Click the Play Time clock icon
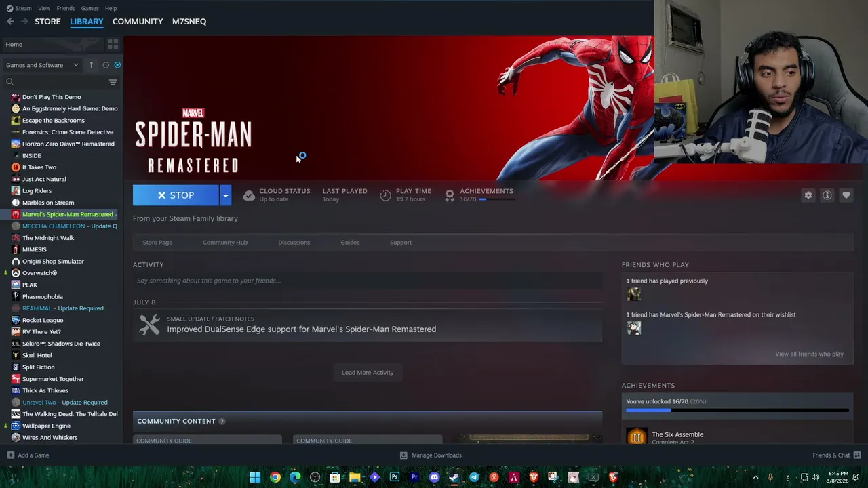This screenshot has height=488, width=868. [385, 195]
